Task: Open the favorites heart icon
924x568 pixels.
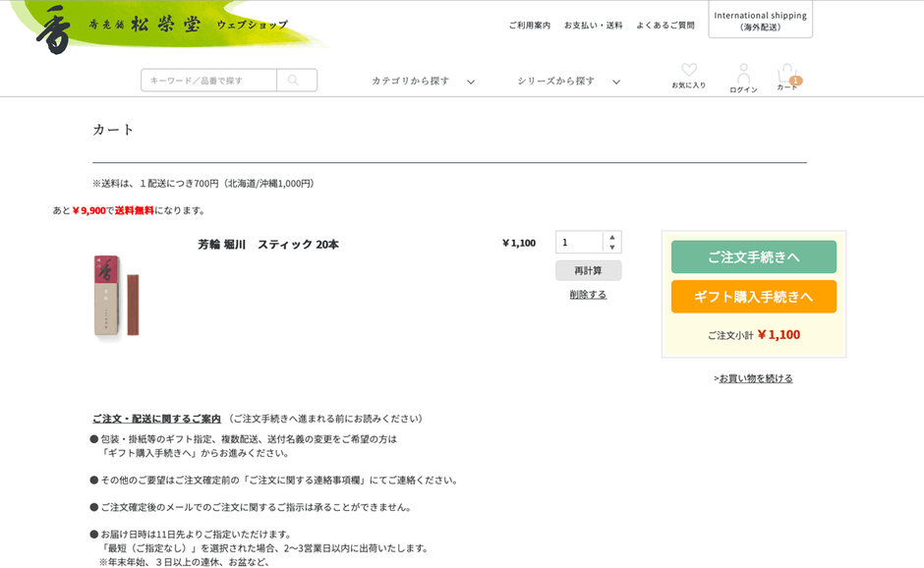Action: pos(688,70)
